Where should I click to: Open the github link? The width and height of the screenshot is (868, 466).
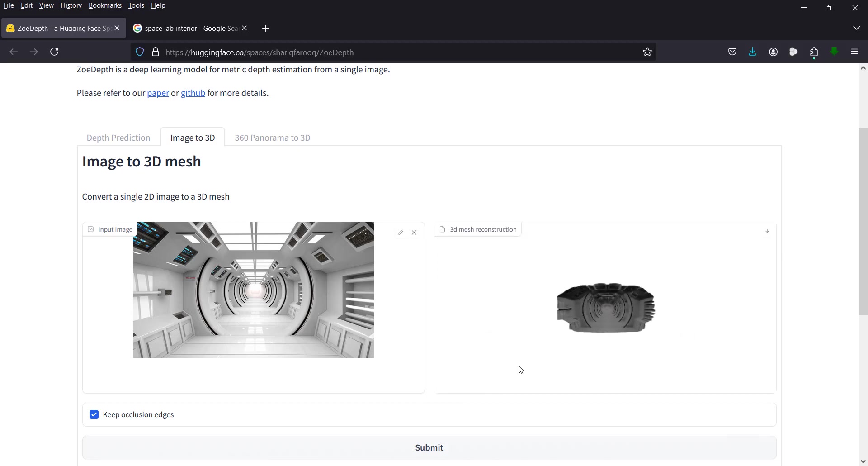193,93
